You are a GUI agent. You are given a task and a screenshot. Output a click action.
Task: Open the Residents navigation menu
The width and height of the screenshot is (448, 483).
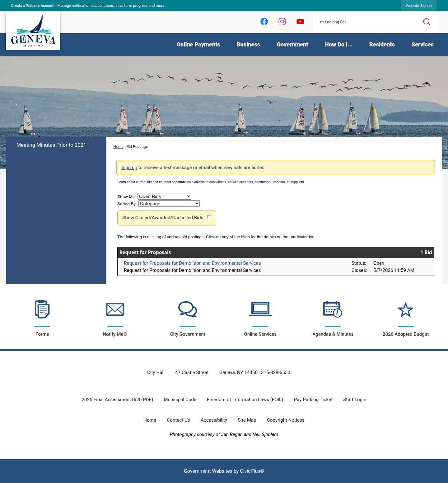pyautogui.click(x=382, y=45)
